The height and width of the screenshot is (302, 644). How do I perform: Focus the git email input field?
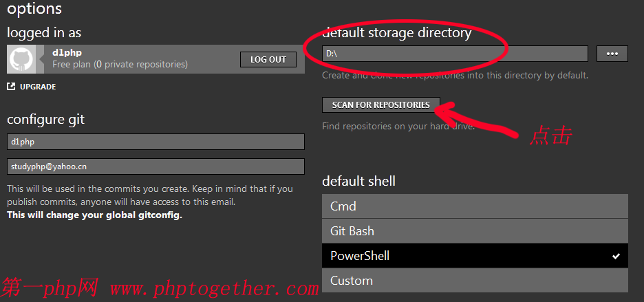[x=155, y=166]
